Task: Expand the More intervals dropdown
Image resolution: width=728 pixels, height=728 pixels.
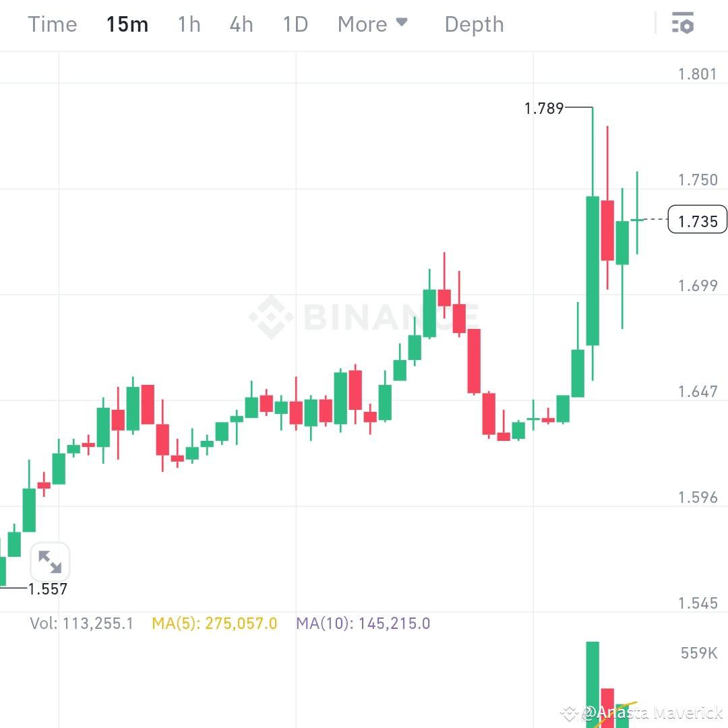Action: pos(373,24)
